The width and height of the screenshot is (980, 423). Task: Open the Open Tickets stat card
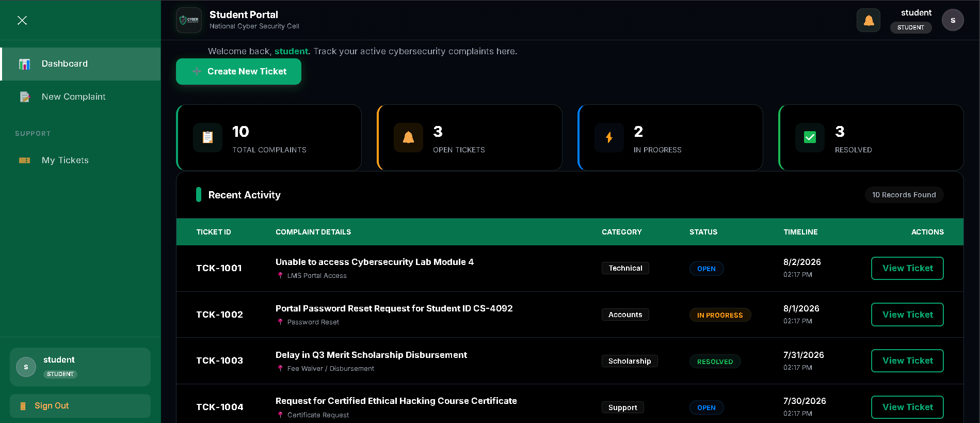pyautogui.click(x=470, y=137)
